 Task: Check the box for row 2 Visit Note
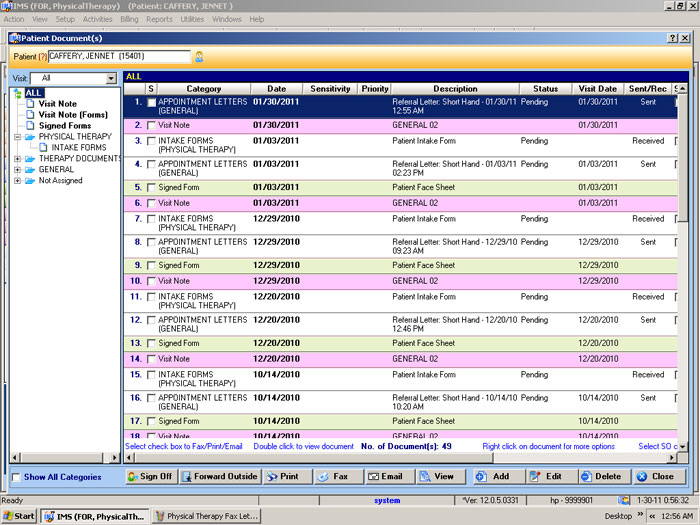(152, 125)
